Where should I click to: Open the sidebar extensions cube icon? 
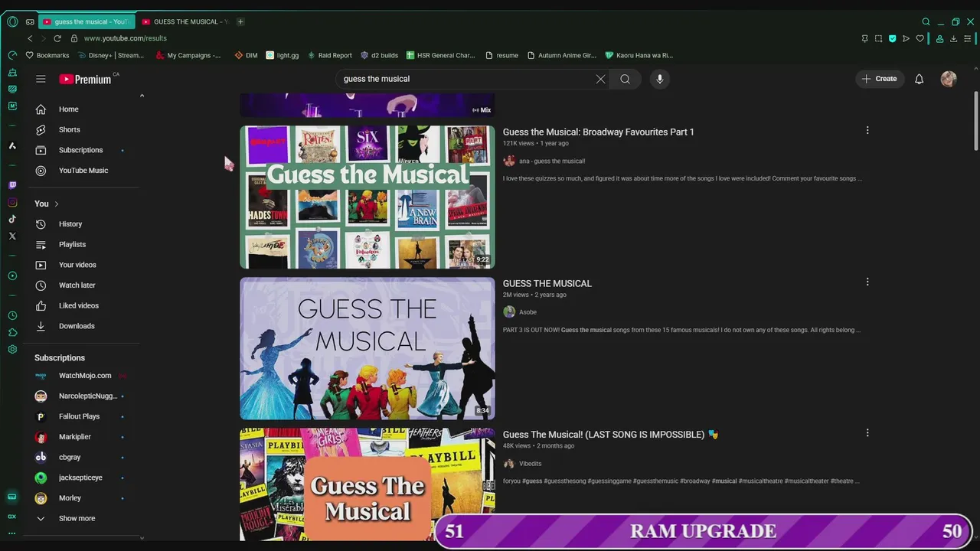(12, 332)
